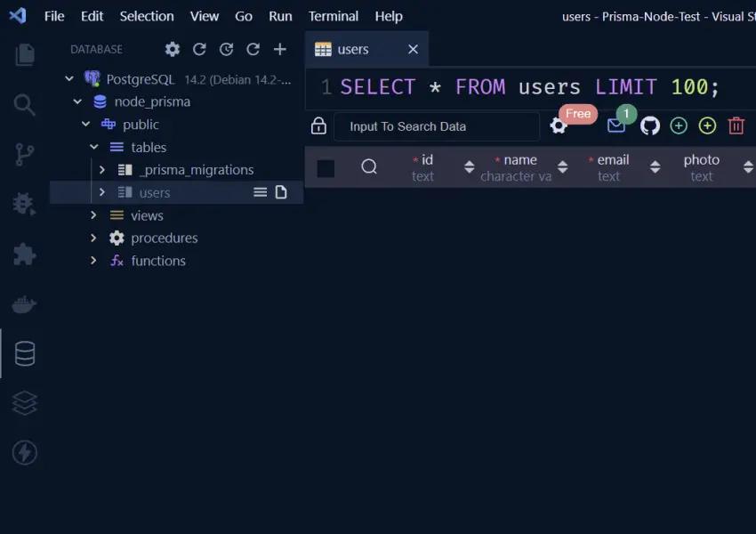Click the Free badge

578,114
